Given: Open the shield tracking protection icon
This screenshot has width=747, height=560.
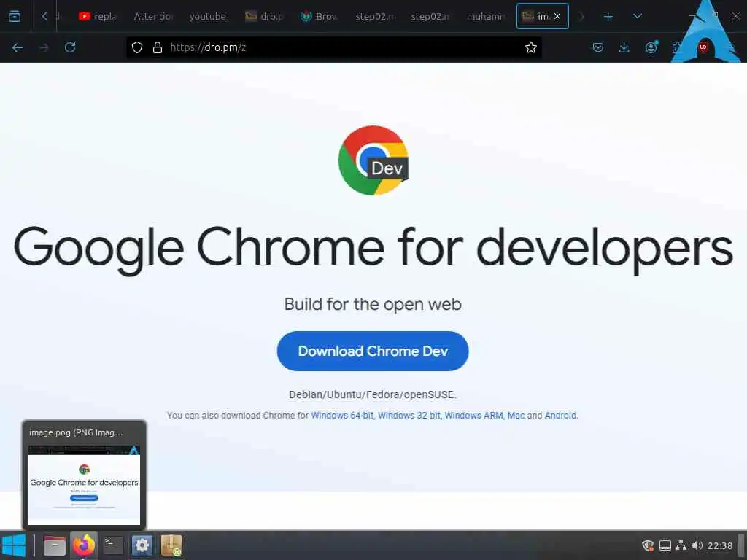Looking at the screenshot, I should pyautogui.click(x=137, y=47).
